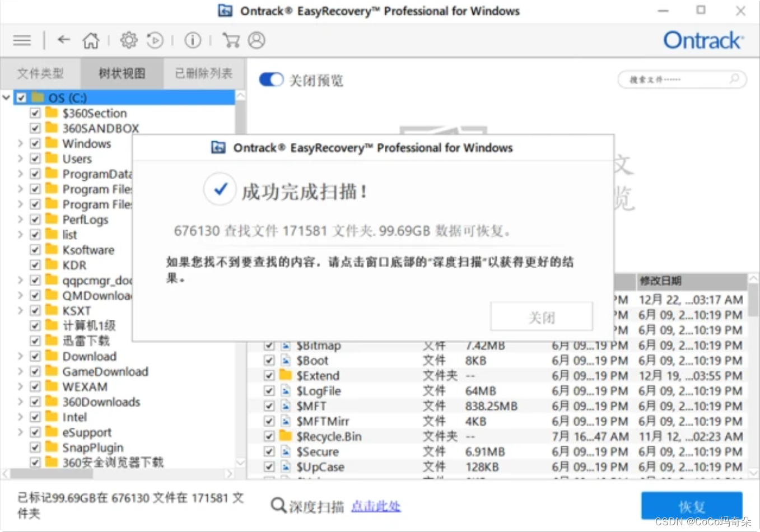Select the 计算机1级 folder row
Image resolution: width=760 pixels, height=532 pixels.
[88, 325]
